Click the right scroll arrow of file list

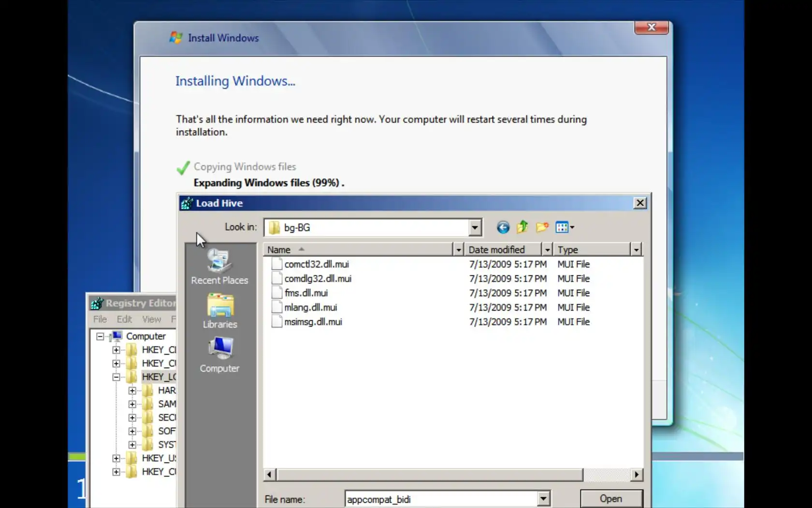pyautogui.click(x=637, y=475)
